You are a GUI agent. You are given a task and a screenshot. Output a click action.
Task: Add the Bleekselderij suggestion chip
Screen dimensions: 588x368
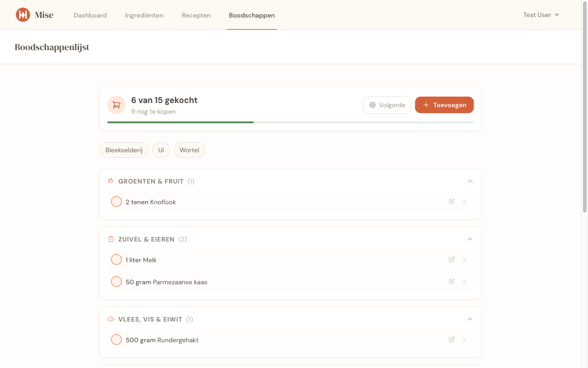click(124, 150)
